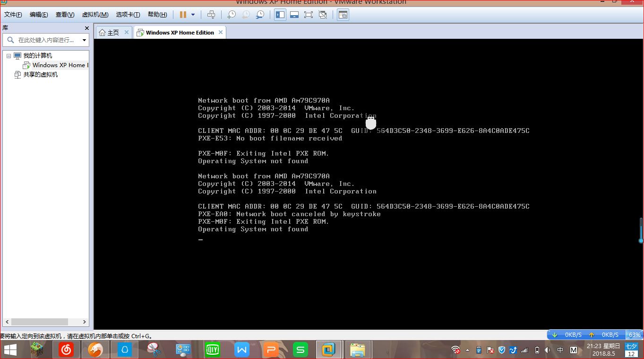
Task: Open the 编辑(E) menu
Action: point(39,15)
